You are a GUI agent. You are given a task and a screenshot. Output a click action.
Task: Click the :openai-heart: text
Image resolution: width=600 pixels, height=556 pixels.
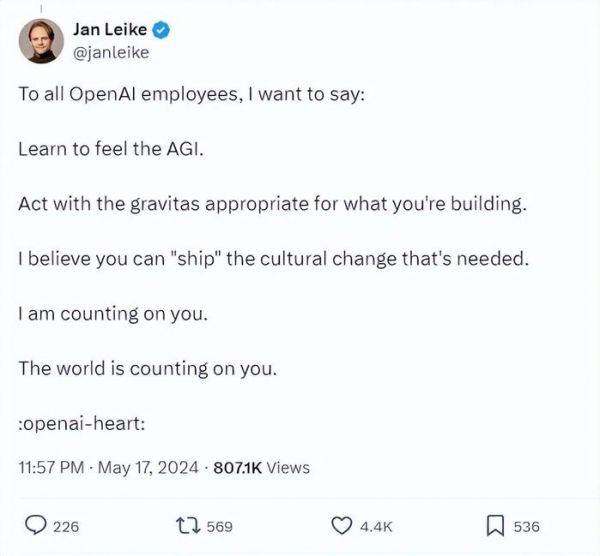point(83,422)
